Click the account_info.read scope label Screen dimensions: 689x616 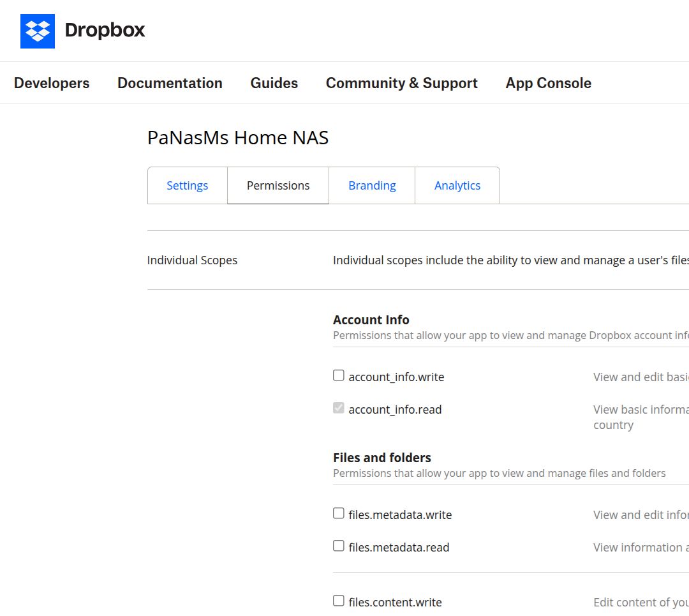click(395, 410)
